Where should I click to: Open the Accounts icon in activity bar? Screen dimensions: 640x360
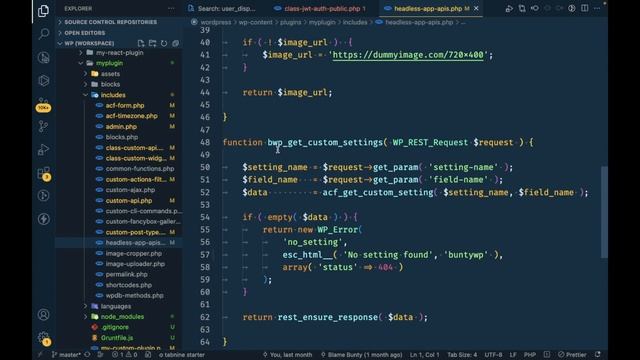pos(43,315)
